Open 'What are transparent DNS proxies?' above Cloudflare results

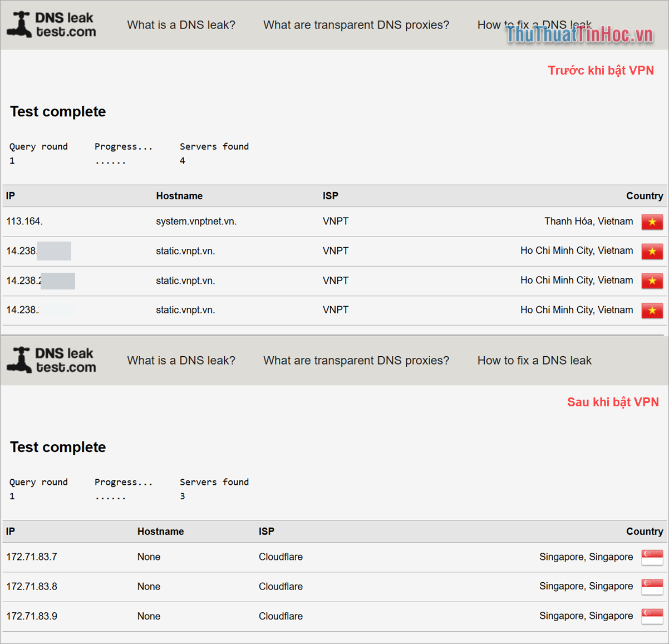(356, 361)
